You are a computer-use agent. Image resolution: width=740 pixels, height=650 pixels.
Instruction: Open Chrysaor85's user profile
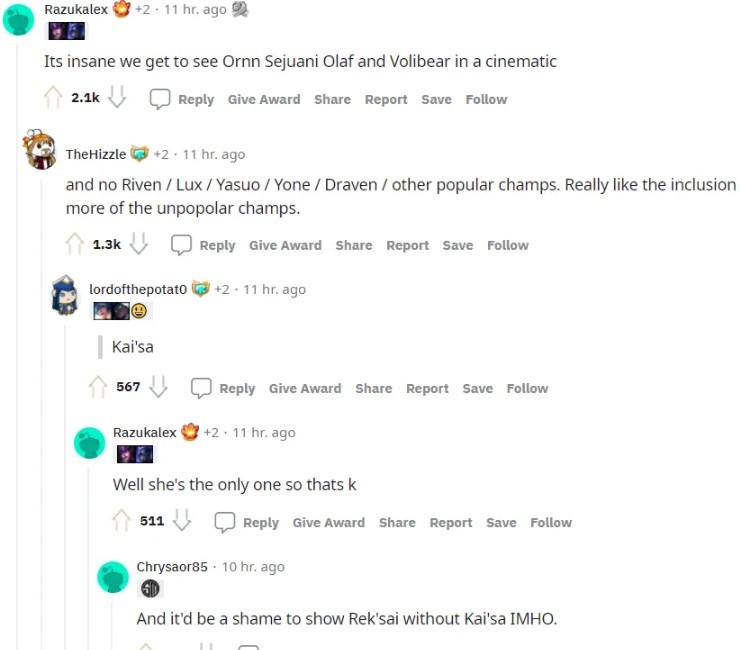(x=172, y=566)
